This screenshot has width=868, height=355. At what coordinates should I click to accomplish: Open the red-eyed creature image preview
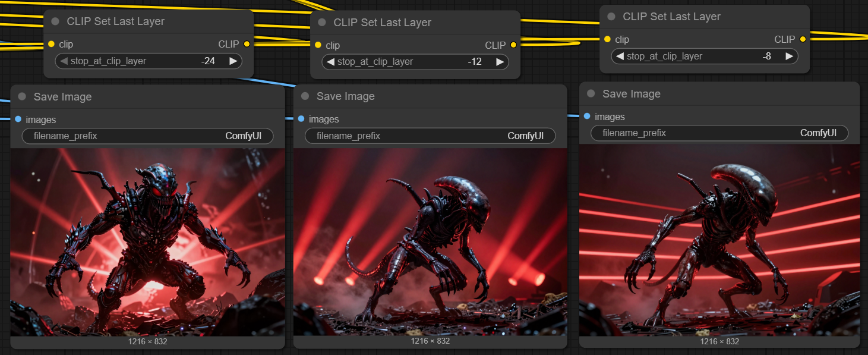[x=148, y=242]
